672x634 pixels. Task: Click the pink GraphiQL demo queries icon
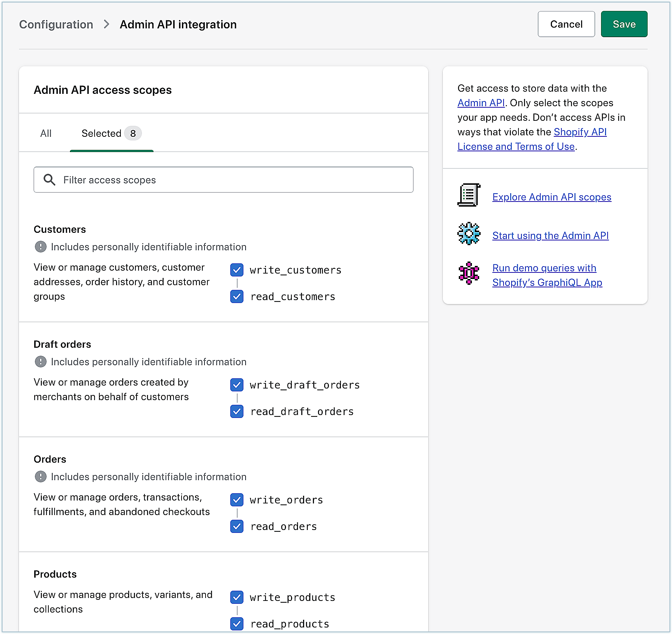469,273
